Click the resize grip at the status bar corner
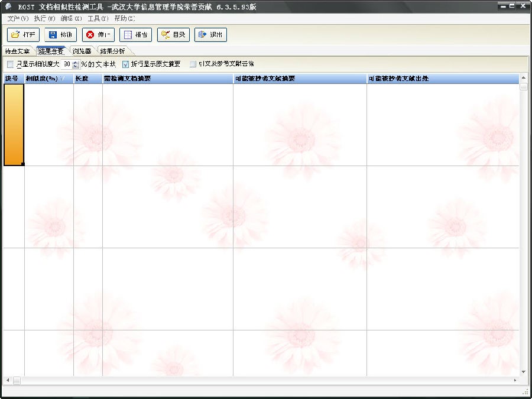The image size is (532, 399). coord(525,392)
